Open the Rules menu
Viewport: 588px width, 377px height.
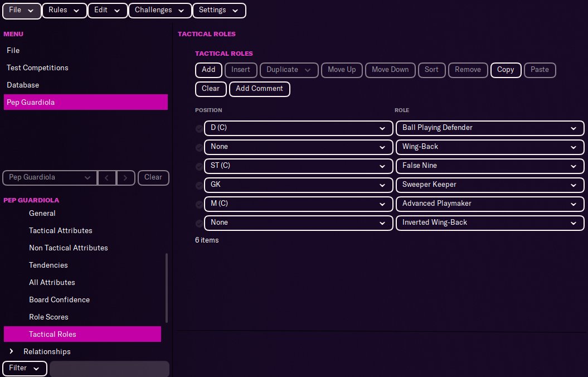tap(64, 10)
